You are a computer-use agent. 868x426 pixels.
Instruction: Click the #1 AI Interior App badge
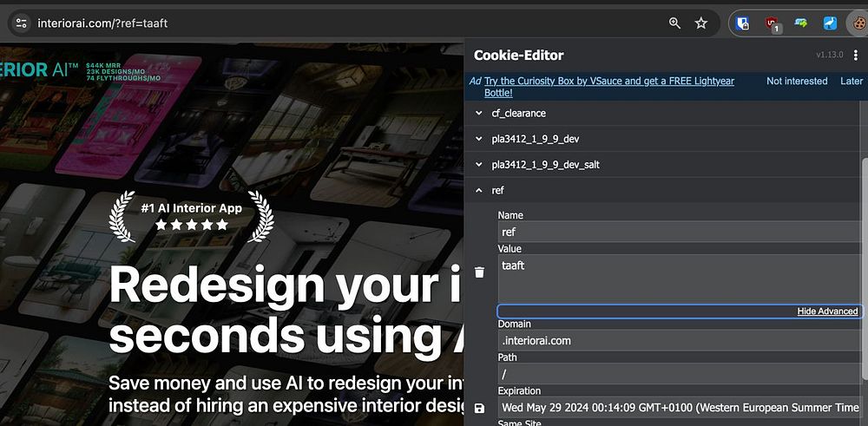coord(191,216)
